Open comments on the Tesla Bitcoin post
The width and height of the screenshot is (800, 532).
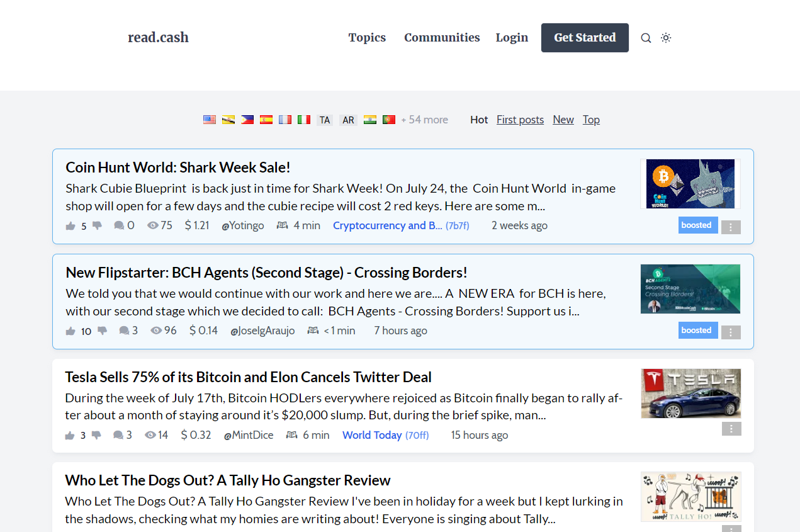123,435
